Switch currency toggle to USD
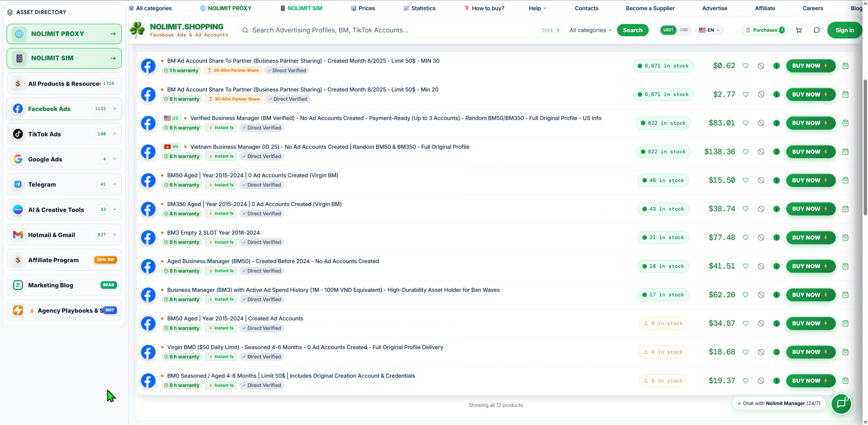The image size is (868, 425). tap(684, 30)
